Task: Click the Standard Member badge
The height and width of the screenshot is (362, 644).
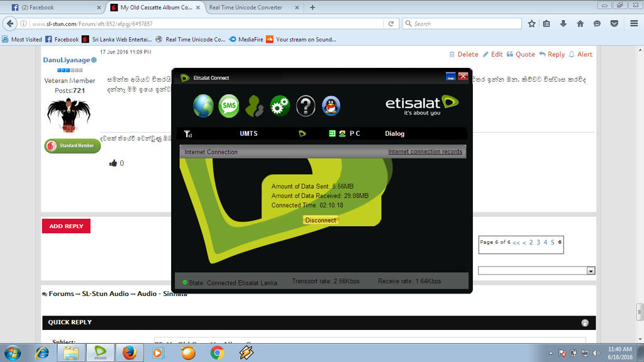Action: pos(72,146)
